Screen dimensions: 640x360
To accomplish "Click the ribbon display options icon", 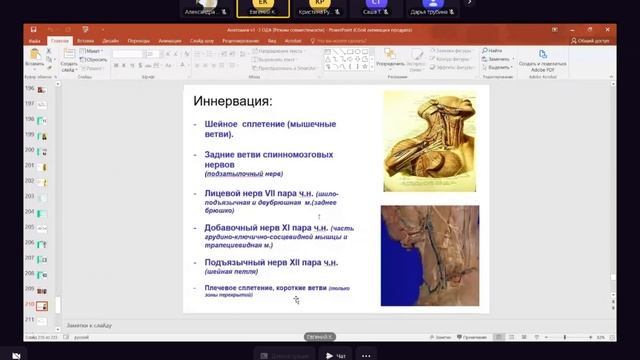I will (x=555, y=29).
